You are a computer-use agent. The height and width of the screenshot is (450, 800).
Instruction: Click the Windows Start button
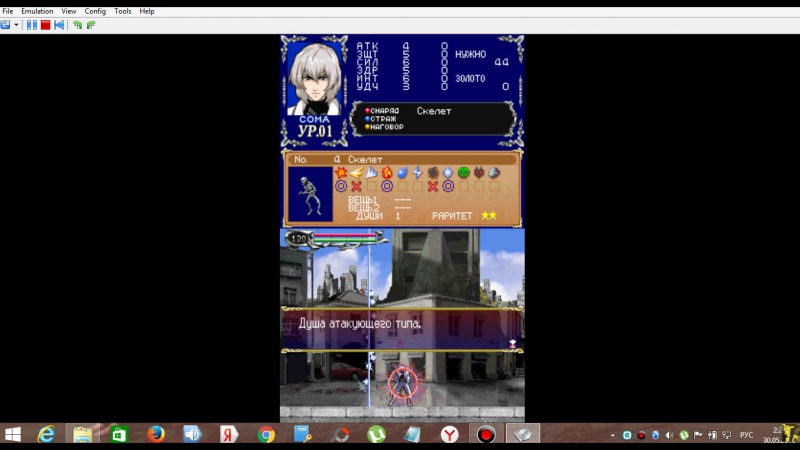coord(13,434)
